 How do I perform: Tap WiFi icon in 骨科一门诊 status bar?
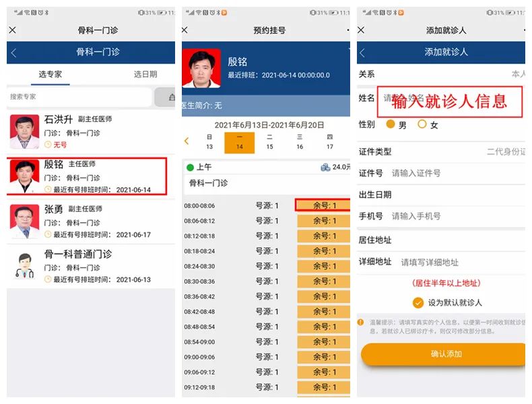27,13
